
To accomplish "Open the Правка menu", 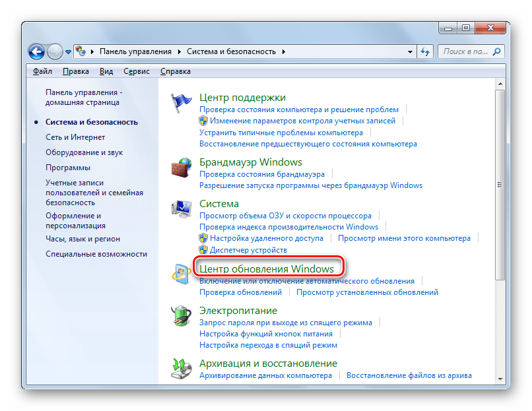I will pyautogui.click(x=76, y=71).
